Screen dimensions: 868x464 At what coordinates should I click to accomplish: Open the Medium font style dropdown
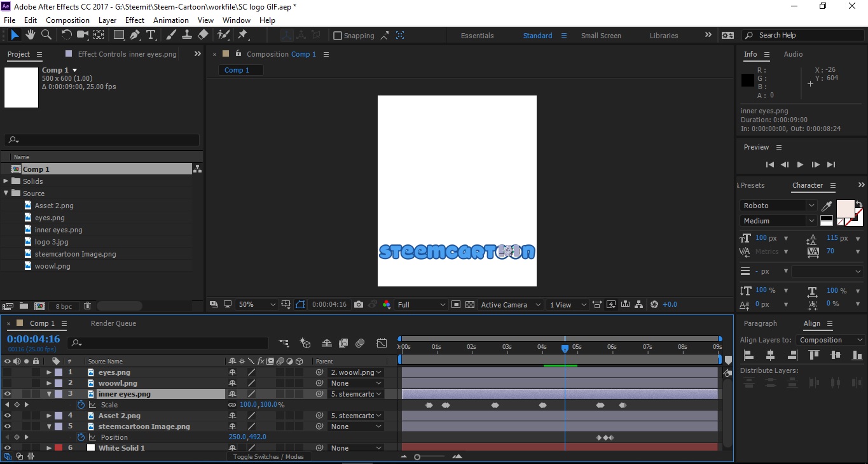tap(778, 221)
